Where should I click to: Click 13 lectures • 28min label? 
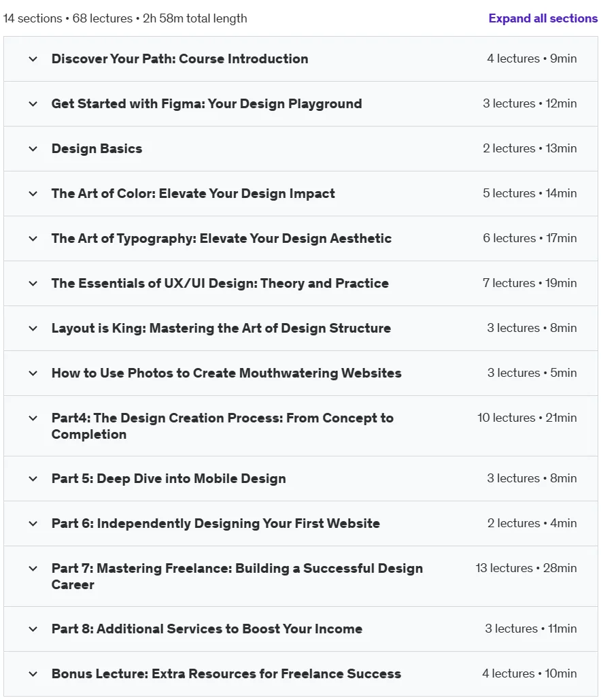click(526, 568)
